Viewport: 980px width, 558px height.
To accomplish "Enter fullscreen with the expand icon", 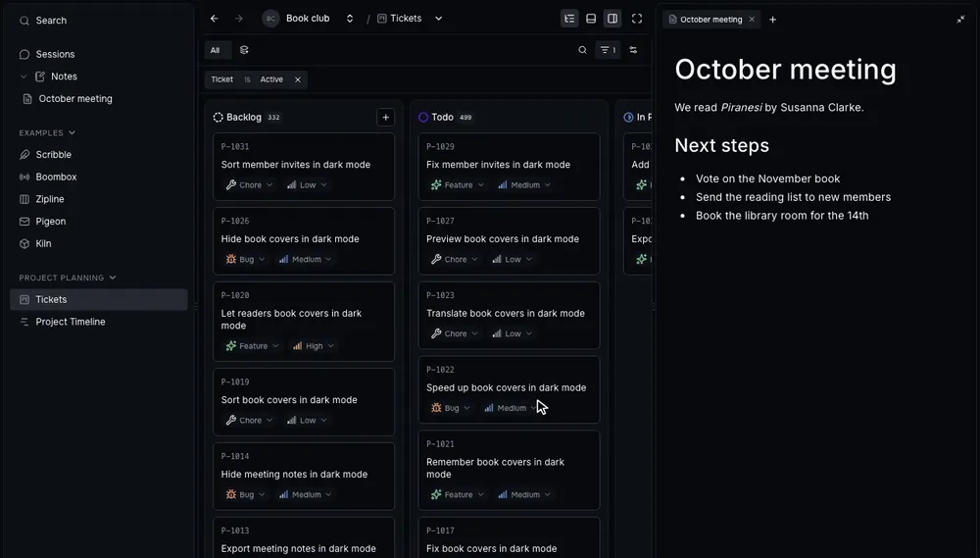I will click(x=637, y=19).
